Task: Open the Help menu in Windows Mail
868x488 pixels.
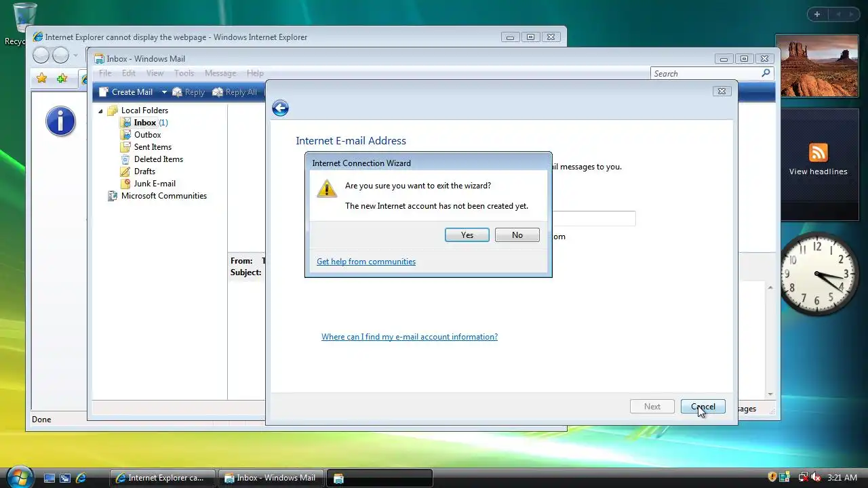Action: coord(255,73)
